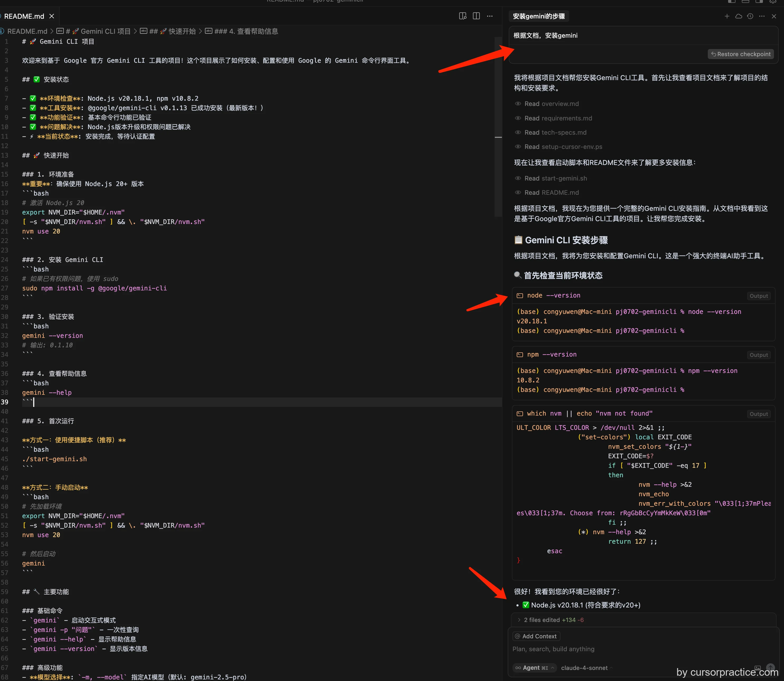784x681 pixels.
Task: Open 'Read requirements.md' entry
Action: click(558, 118)
